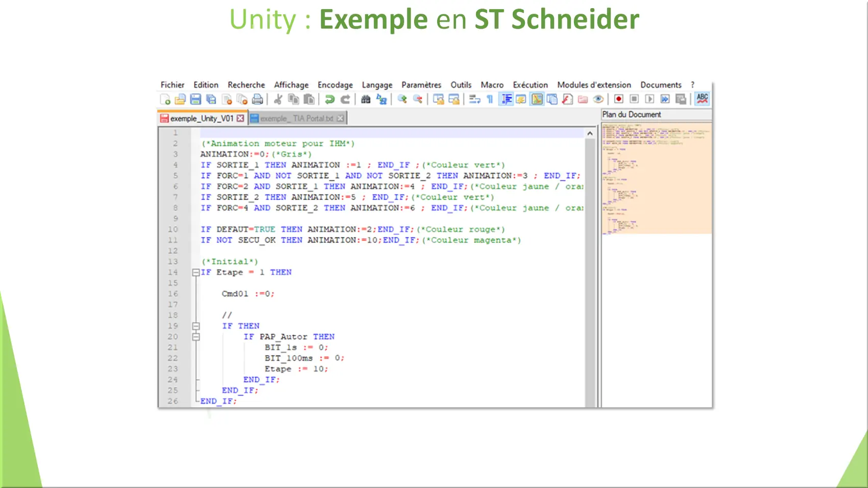Collapse the fold at line 20
The height and width of the screenshot is (488, 868).
coord(196,337)
